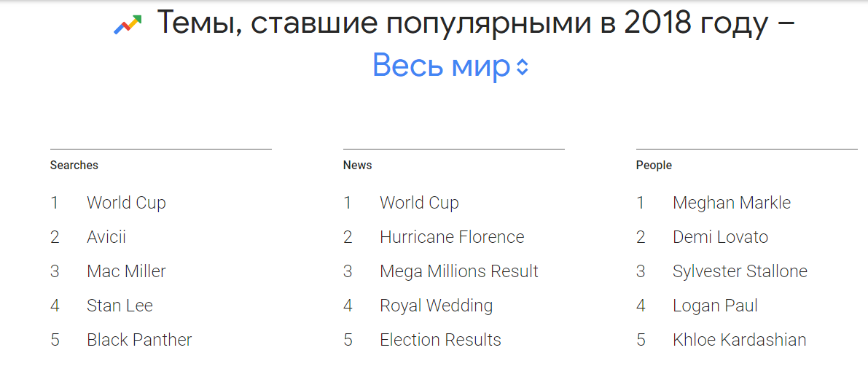This screenshot has width=868, height=388.
Task: Click "Mega Millions Result" news item
Action: (458, 271)
